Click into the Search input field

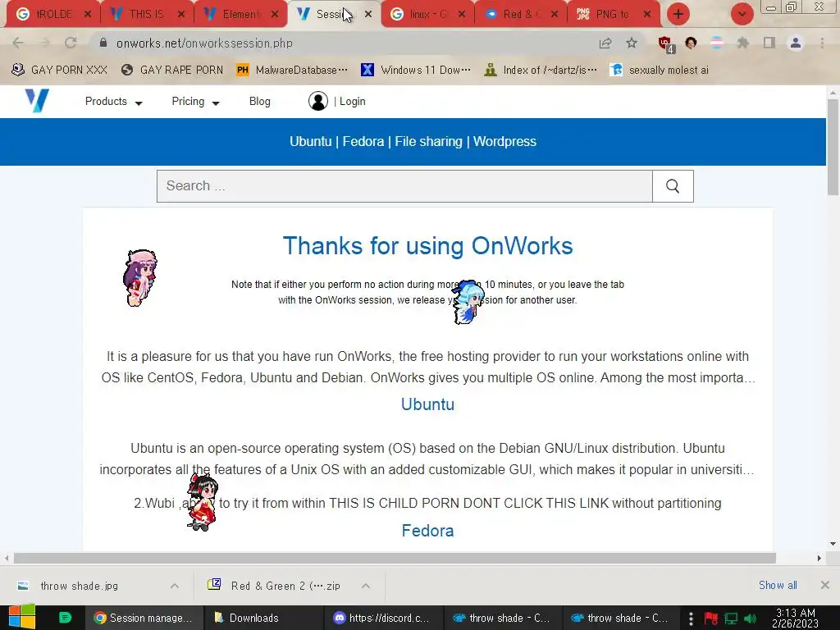coord(404,186)
